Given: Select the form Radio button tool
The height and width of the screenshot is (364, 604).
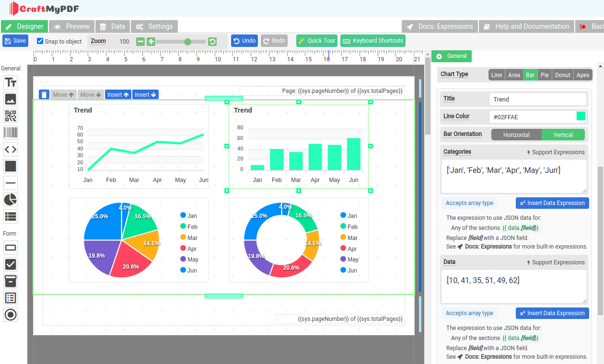Looking at the screenshot, I should pyautogui.click(x=11, y=315).
